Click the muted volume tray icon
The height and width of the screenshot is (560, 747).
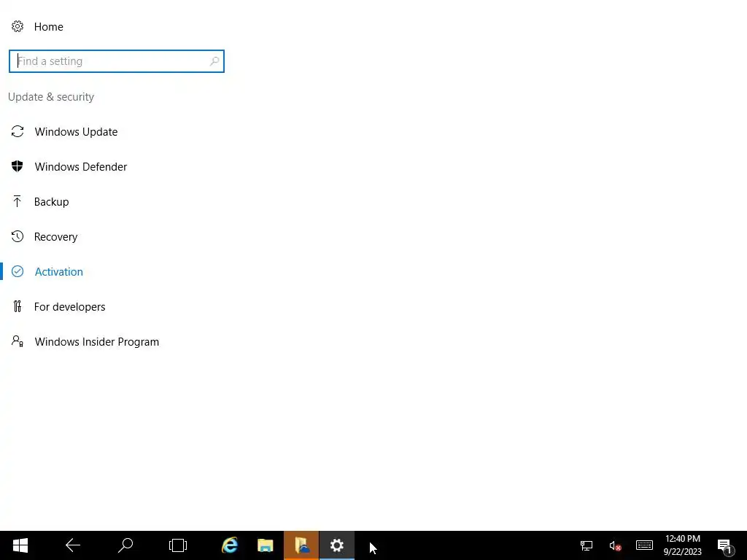coord(615,545)
